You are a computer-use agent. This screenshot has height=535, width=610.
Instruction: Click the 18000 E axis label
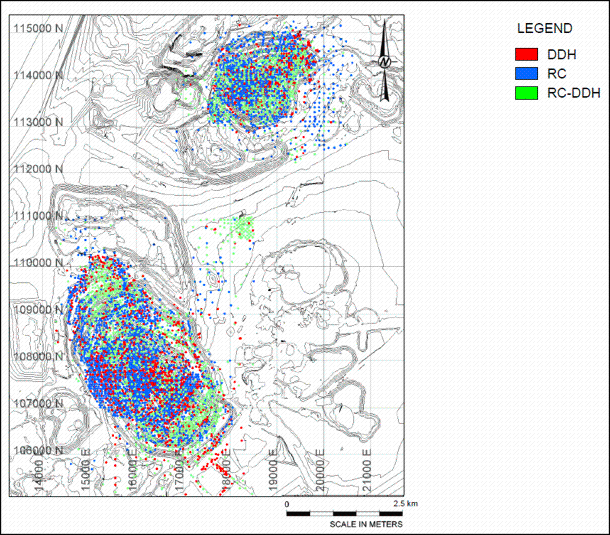tap(226, 470)
